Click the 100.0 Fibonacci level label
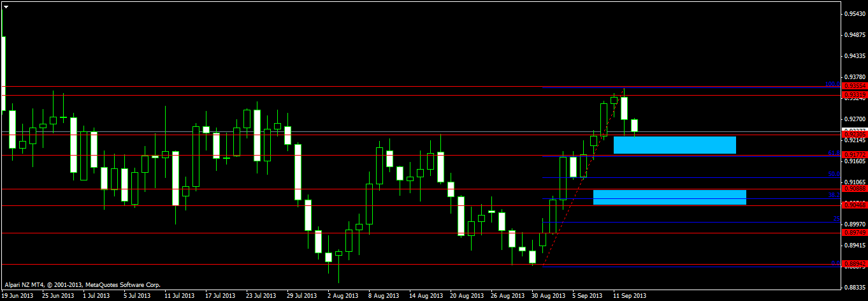The height and width of the screenshot is (301, 868). point(832,84)
